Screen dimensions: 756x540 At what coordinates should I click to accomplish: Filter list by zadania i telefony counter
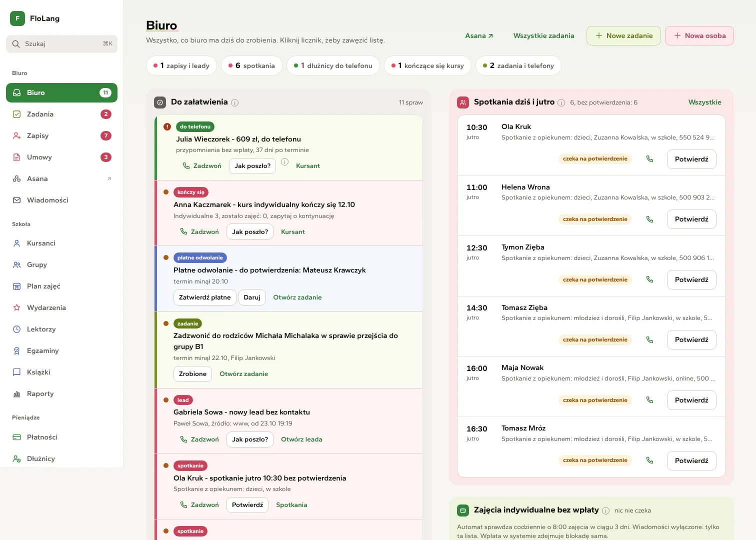[x=518, y=65]
